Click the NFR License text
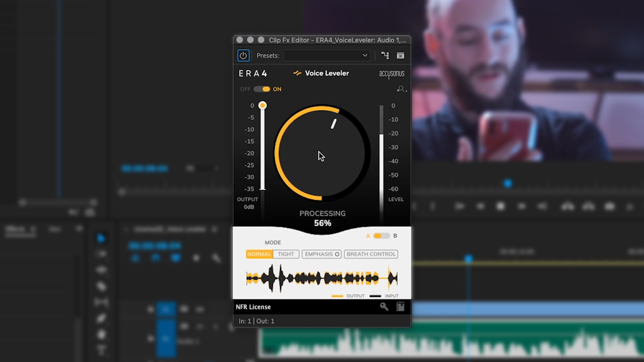The height and width of the screenshot is (362, 644). pyautogui.click(x=253, y=307)
